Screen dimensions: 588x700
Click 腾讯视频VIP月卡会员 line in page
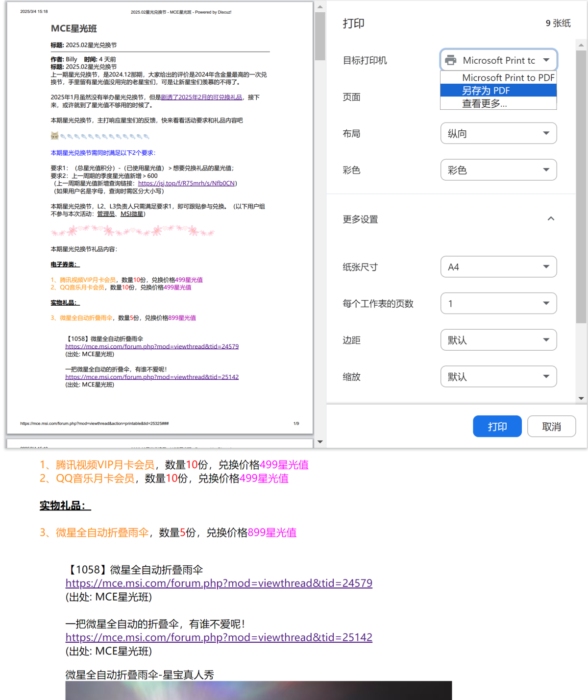click(174, 464)
